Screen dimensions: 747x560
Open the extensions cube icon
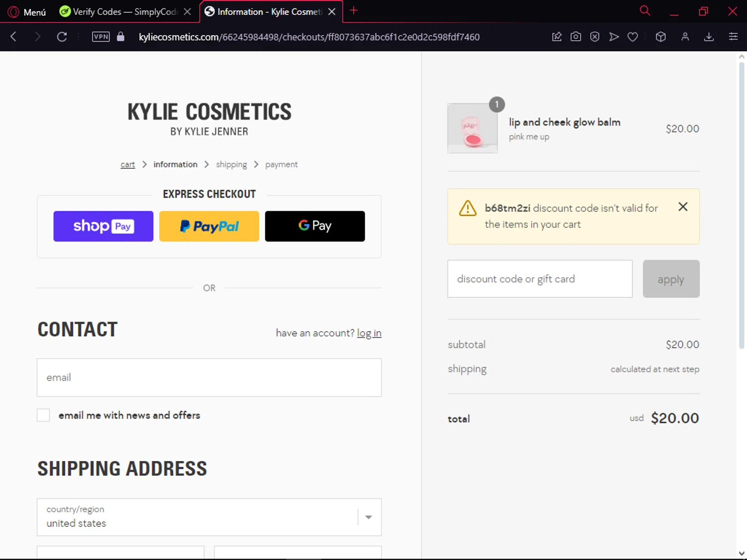(x=661, y=36)
